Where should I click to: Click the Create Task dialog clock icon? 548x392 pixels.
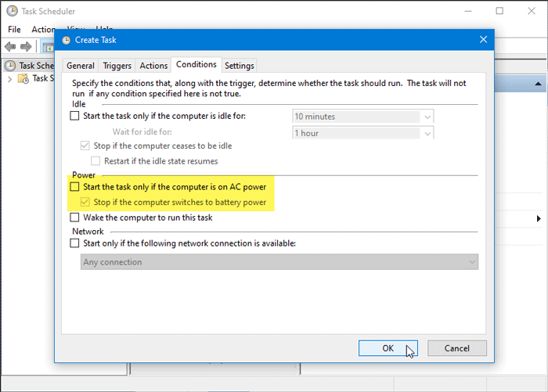point(65,39)
